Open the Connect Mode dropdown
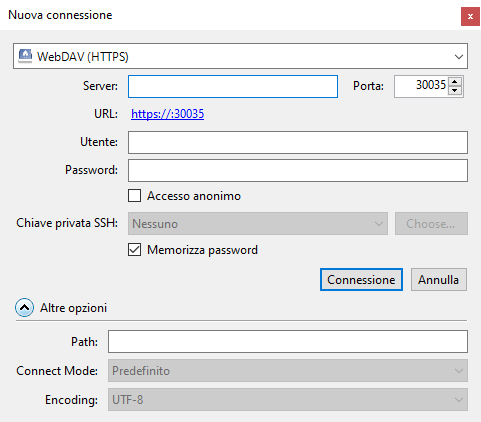 click(x=288, y=371)
